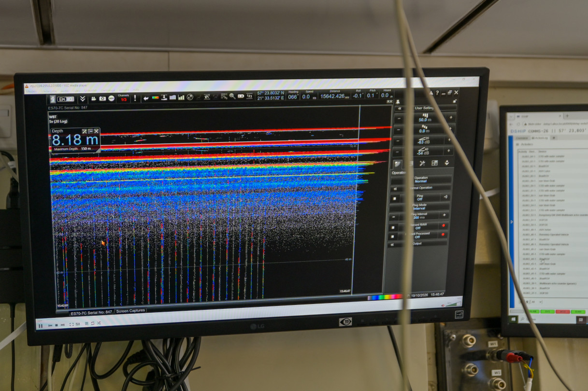Select the ES70-7C Serial No: 847 tab

pyautogui.click(x=91, y=312)
